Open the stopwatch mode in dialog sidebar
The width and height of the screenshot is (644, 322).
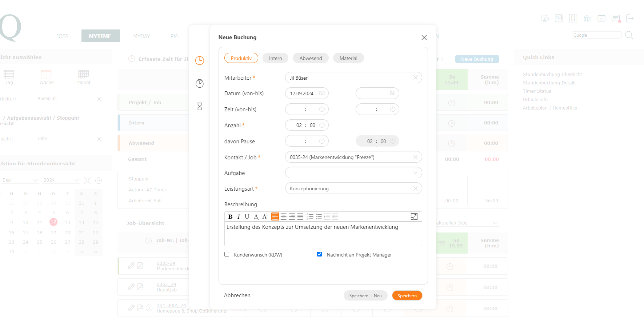click(200, 83)
